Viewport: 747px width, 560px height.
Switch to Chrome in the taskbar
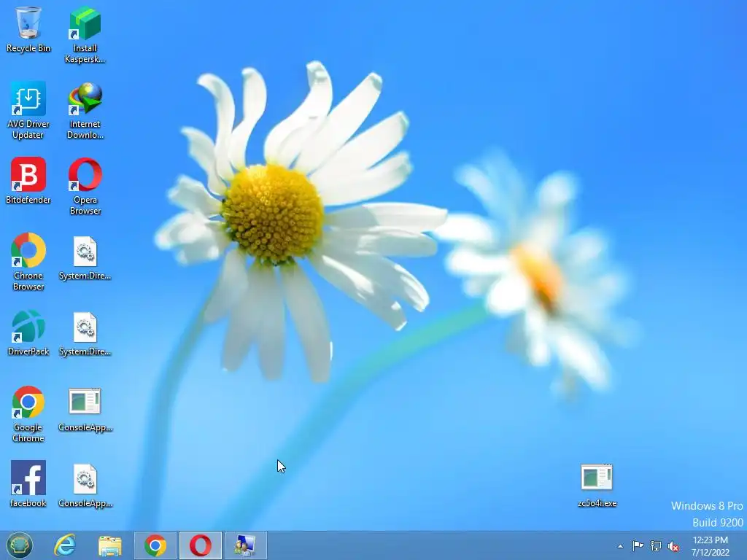(155, 545)
